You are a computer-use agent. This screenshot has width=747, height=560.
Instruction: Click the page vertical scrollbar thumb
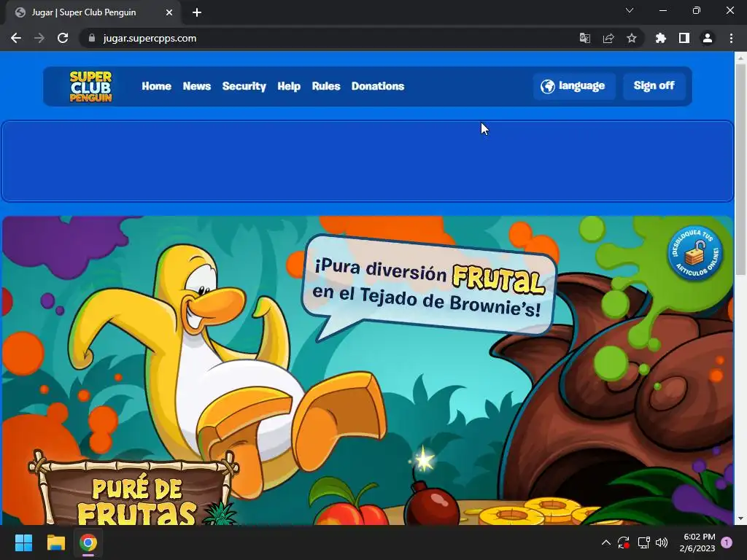pos(740,169)
